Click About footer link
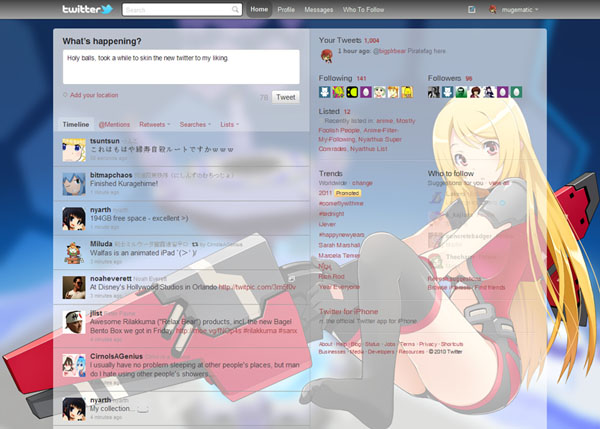The width and height of the screenshot is (600, 429). 325,344
